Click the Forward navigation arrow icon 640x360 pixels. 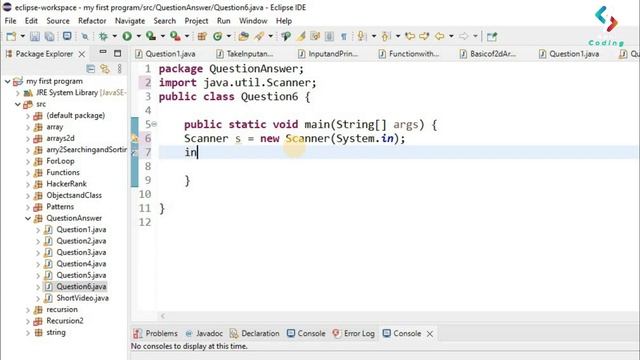(x=464, y=36)
